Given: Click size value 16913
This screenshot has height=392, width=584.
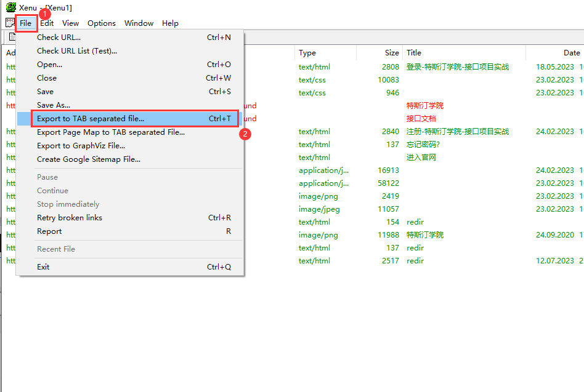Looking at the screenshot, I should tap(388, 170).
